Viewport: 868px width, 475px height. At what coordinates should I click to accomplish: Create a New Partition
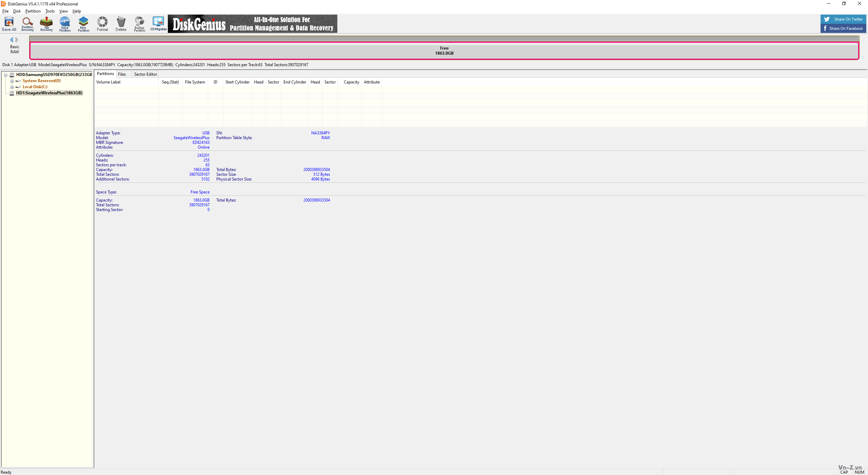[x=83, y=24]
